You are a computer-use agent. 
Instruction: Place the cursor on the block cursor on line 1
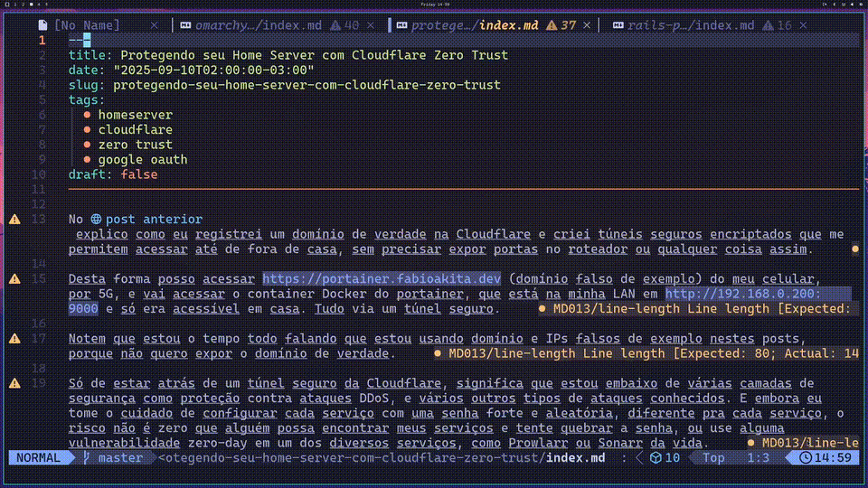87,40
